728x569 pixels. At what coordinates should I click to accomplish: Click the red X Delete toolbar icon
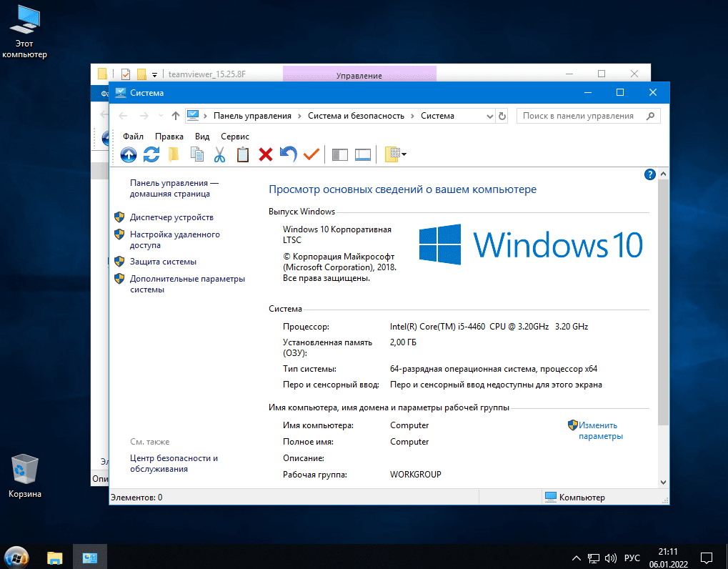[266, 154]
